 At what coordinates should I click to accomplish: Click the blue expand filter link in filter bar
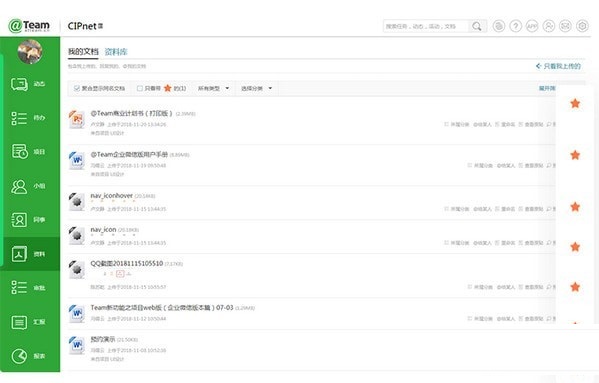coord(547,88)
